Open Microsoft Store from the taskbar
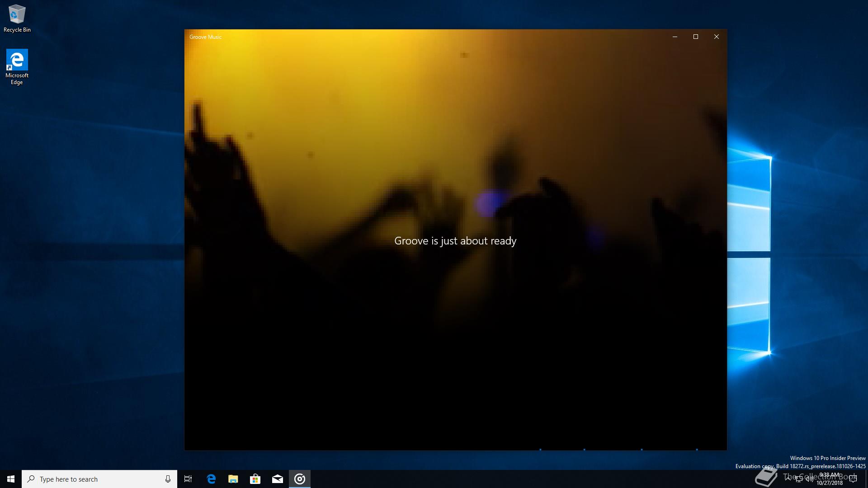This screenshot has width=868, height=488. click(x=255, y=479)
